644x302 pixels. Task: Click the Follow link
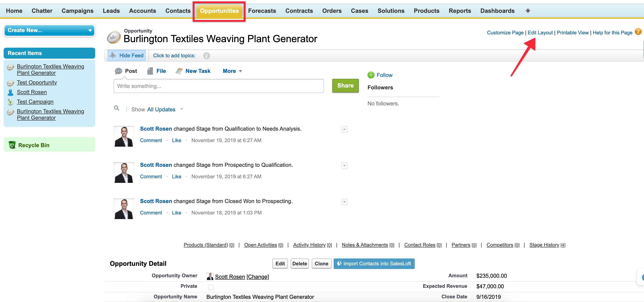(384, 75)
